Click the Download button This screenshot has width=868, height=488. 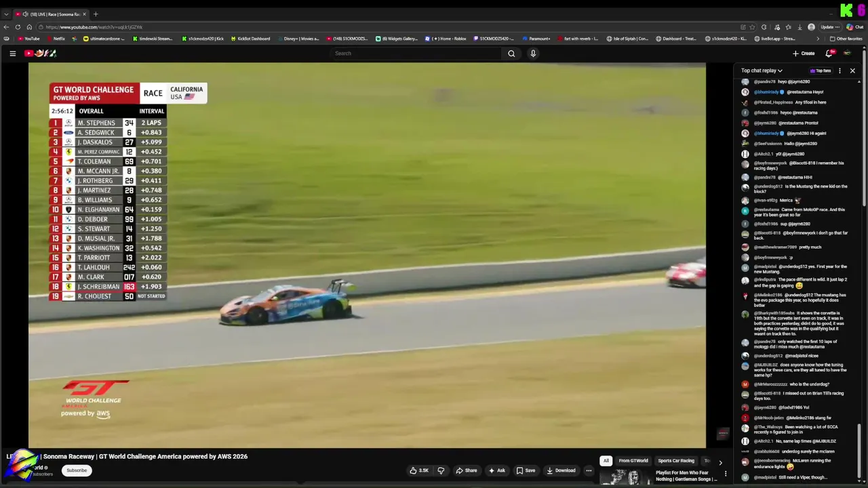(x=561, y=470)
